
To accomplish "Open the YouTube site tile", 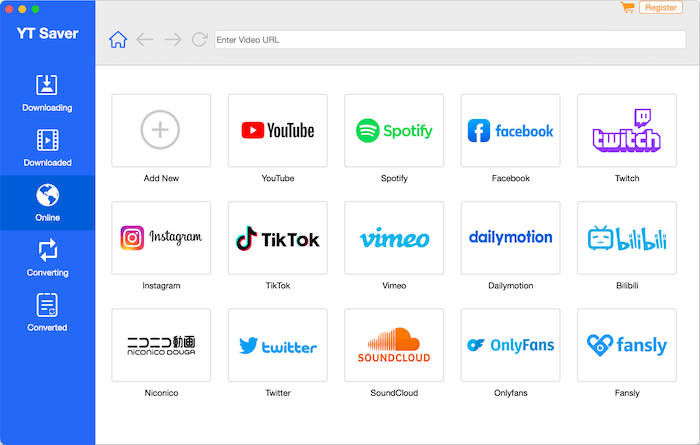I will click(x=278, y=130).
